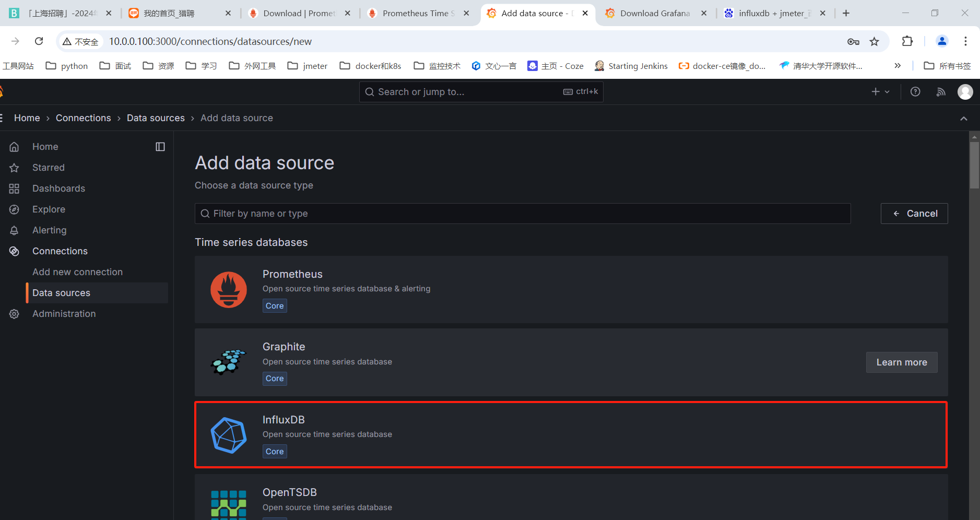Click the Prometheus flame logo icon
Viewport: 980px width, 520px height.
[228, 290]
